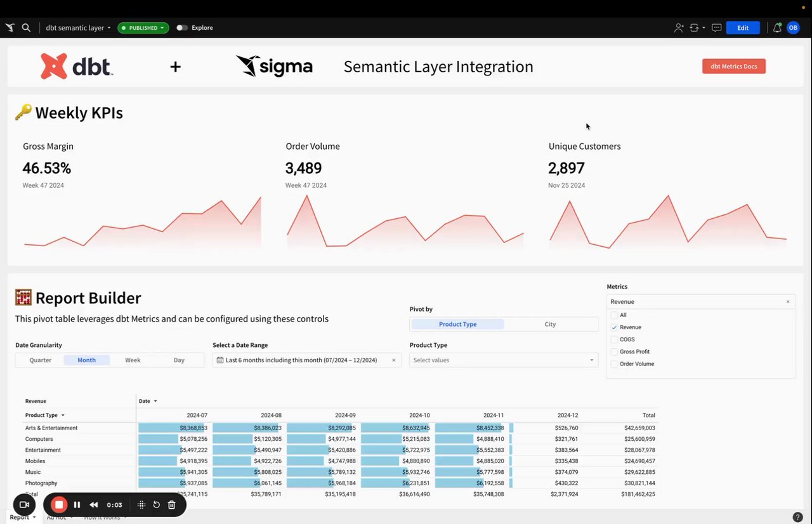Viewport: 812px width, 524px height.
Task: Select the Computers row label
Action: 39,439
